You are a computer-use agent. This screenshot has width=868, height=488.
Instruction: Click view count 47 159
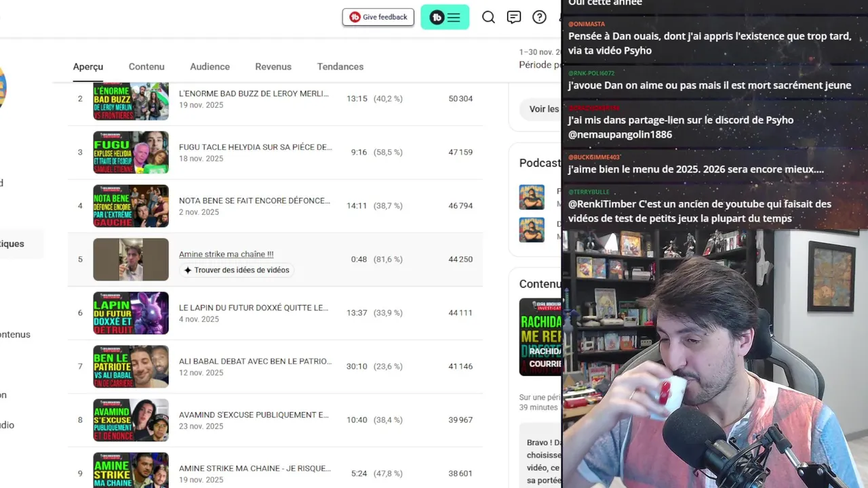point(460,152)
